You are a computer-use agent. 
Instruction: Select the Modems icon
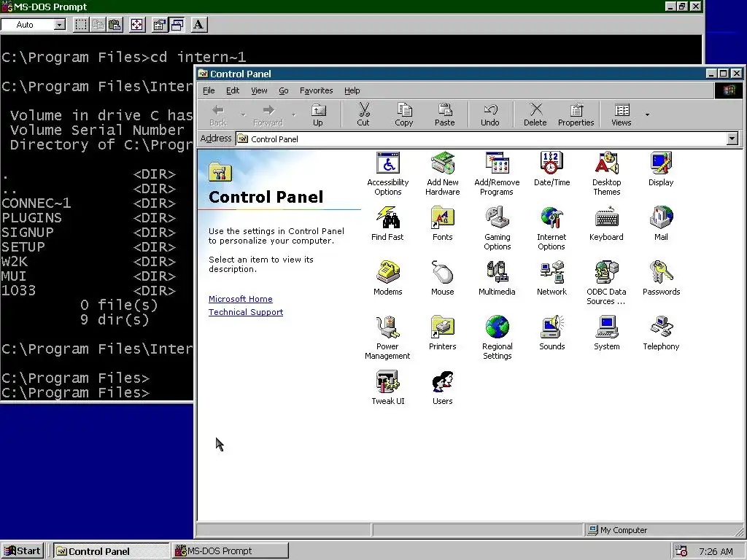(x=388, y=279)
